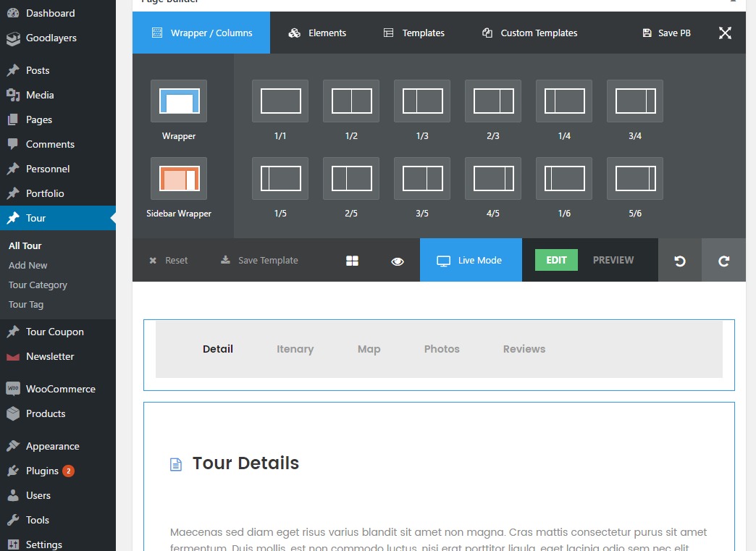The width and height of the screenshot is (756, 551).
Task: Toggle fullscreen page builder with expand icon
Action: 725,33
